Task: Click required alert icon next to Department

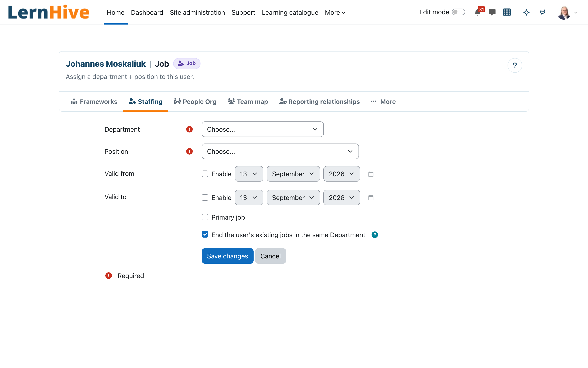Action: (x=189, y=129)
